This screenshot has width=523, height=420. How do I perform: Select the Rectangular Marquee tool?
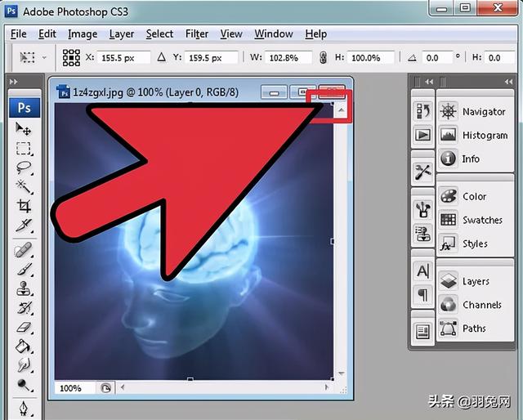(x=24, y=149)
